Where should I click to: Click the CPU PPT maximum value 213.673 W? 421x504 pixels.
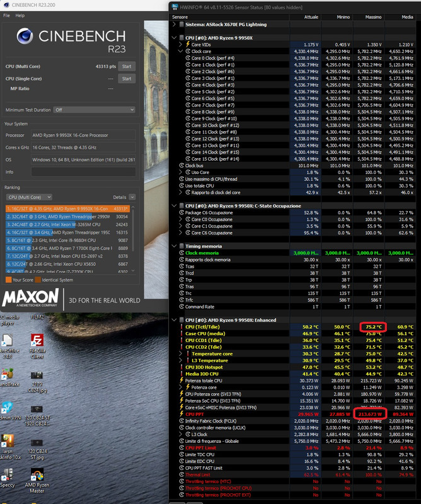click(x=370, y=414)
